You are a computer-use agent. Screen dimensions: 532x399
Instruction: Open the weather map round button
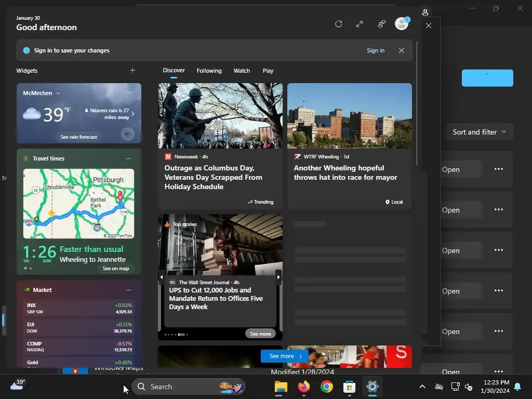128,134
